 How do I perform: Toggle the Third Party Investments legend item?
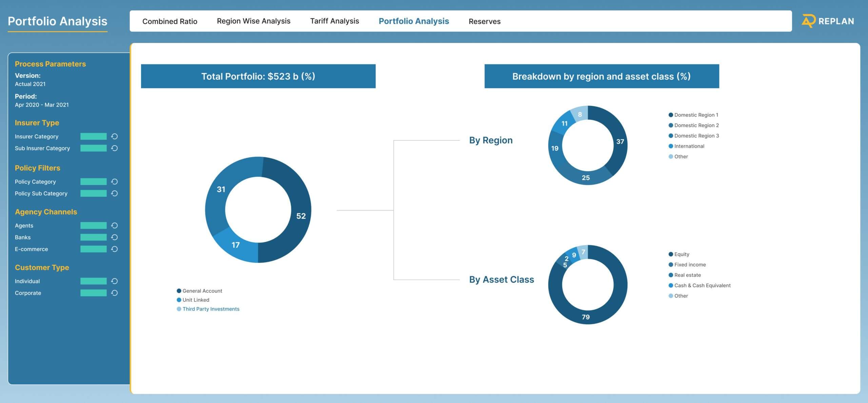coord(211,309)
